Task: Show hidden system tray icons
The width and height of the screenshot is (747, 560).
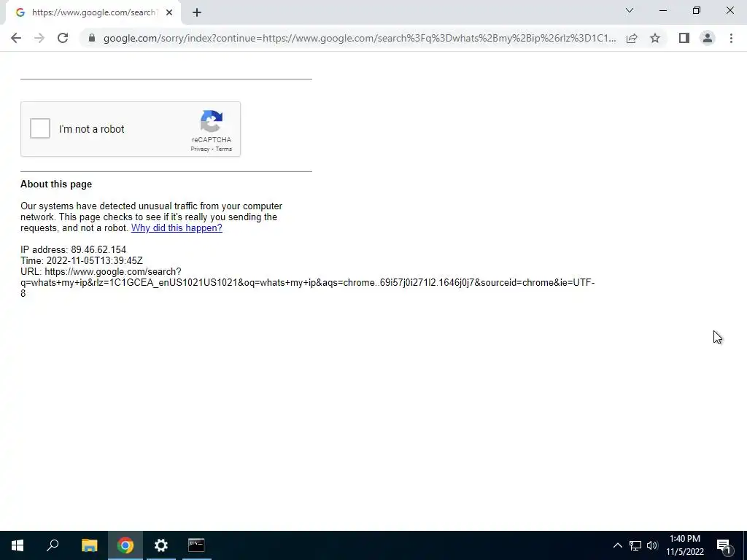Action: [x=617, y=545]
